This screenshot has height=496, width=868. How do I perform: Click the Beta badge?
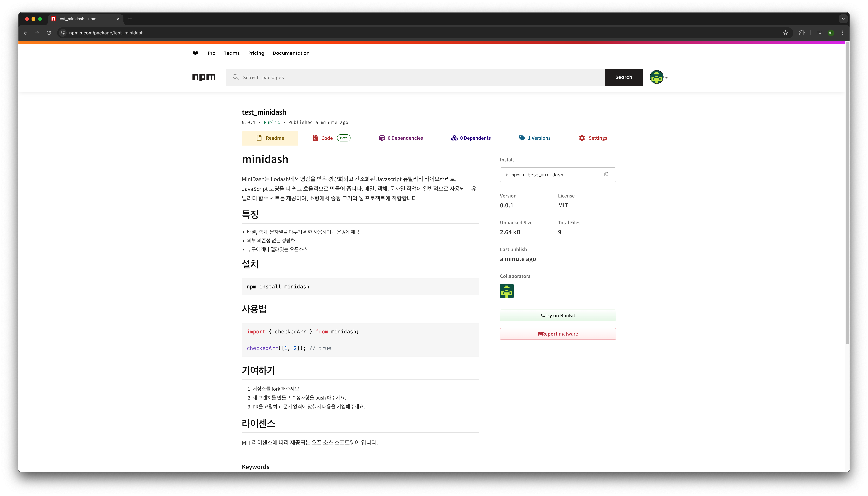(x=344, y=138)
